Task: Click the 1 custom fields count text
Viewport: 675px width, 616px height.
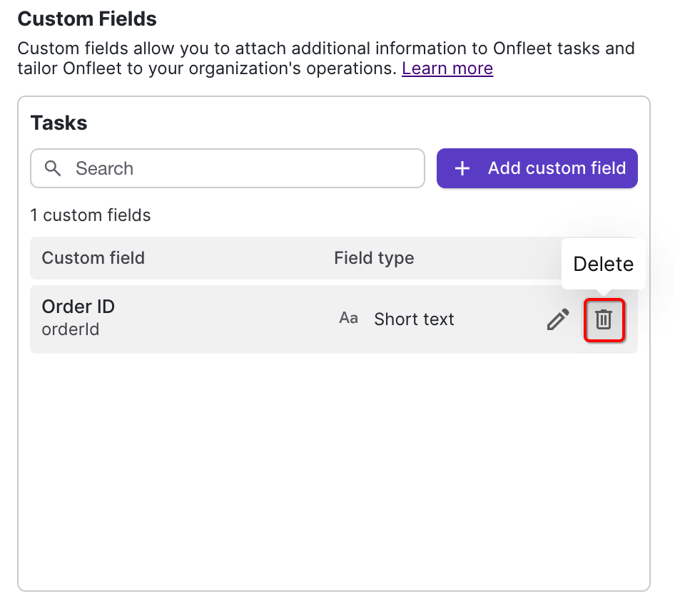Action: click(x=91, y=215)
